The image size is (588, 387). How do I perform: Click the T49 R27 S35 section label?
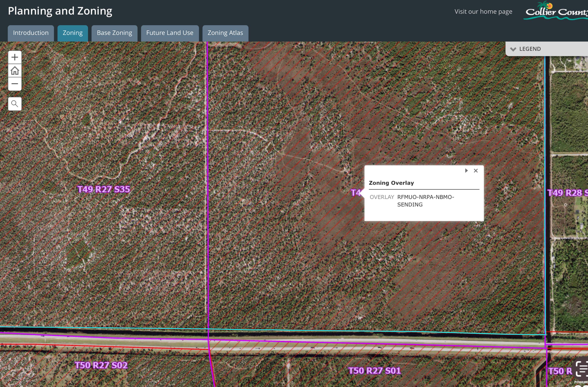pos(103,189)
